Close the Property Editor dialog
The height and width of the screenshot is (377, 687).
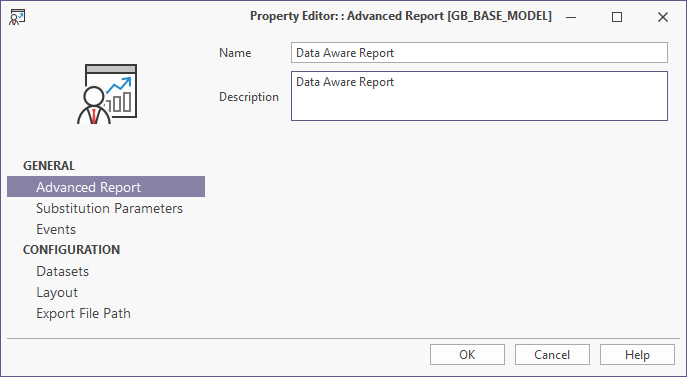coord(663,17)
